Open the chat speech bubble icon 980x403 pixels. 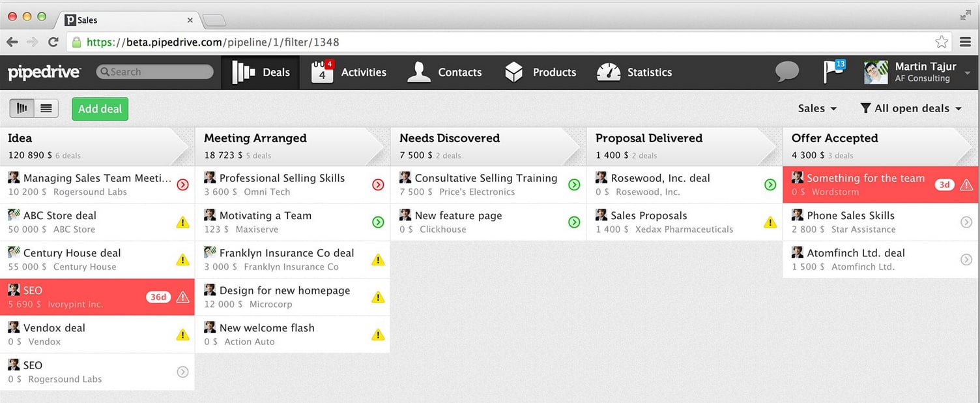pos(787,72)
